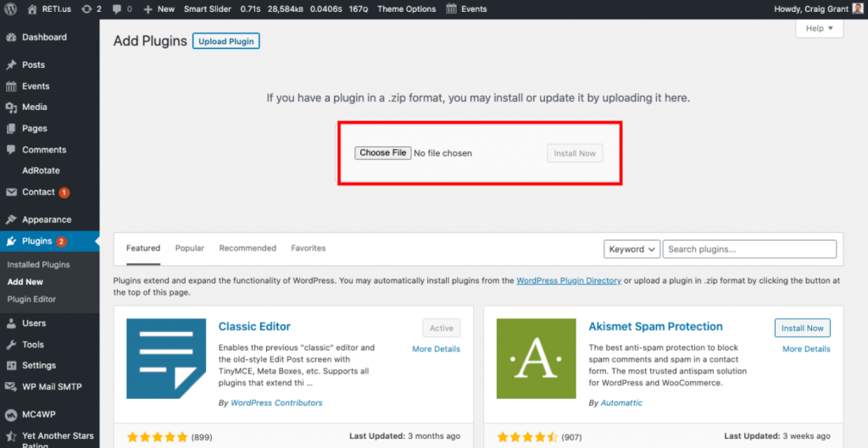868x448 pixels.
Task: Open the WordPress Plugin Directory link
Action: (x=569, y=281)
